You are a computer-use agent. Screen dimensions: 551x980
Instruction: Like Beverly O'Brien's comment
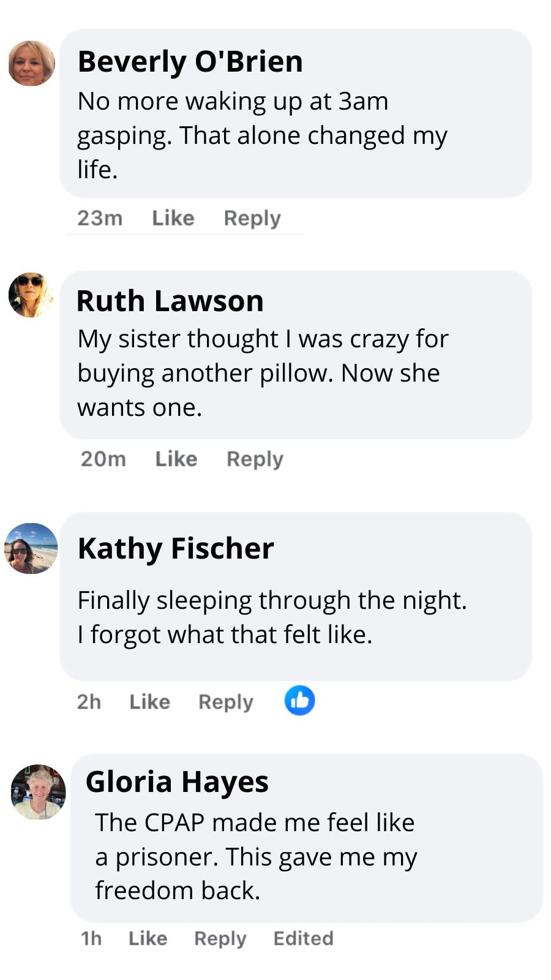click(173, 218)
